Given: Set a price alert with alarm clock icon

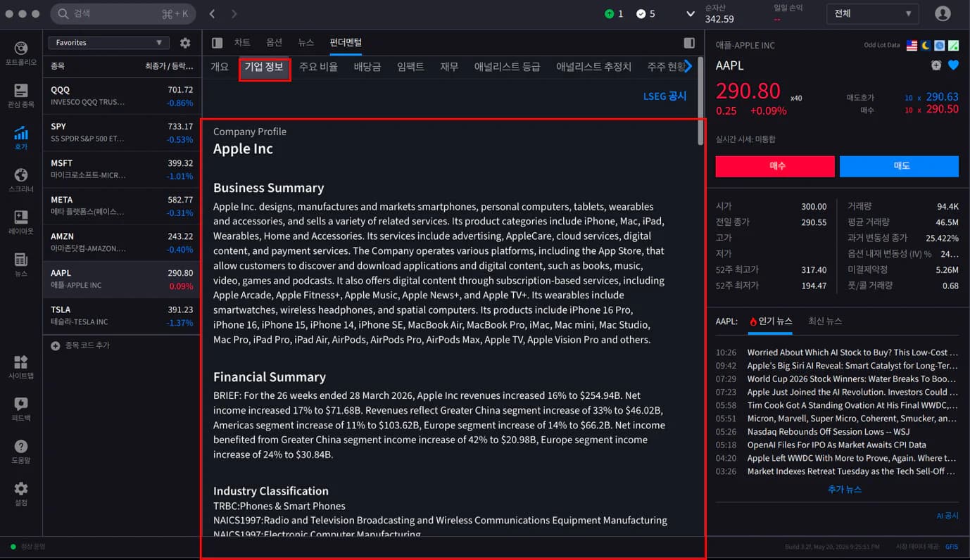Looking at the screenshot, I should coord(936,65).
